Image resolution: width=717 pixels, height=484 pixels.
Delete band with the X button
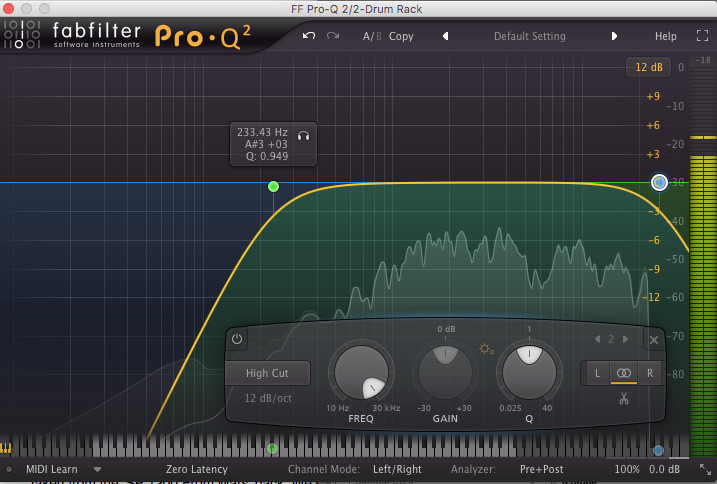tap(654, 340)
